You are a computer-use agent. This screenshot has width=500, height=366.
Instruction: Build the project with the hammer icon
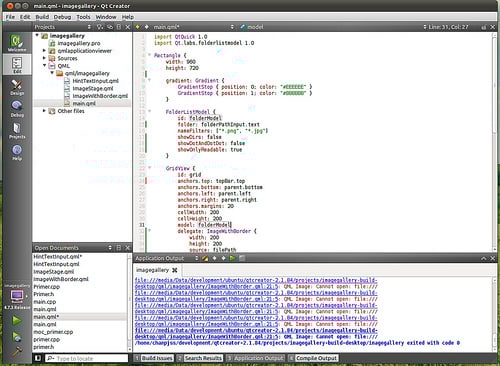(x=17, y=351)
